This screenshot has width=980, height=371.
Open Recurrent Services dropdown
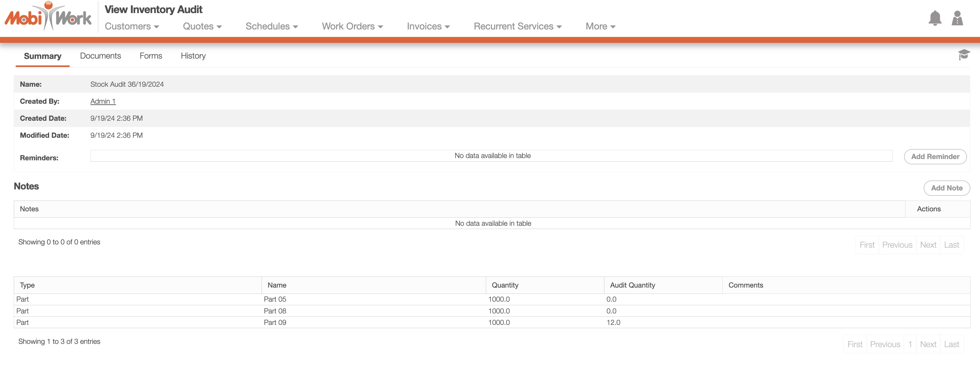click(517, 26)
